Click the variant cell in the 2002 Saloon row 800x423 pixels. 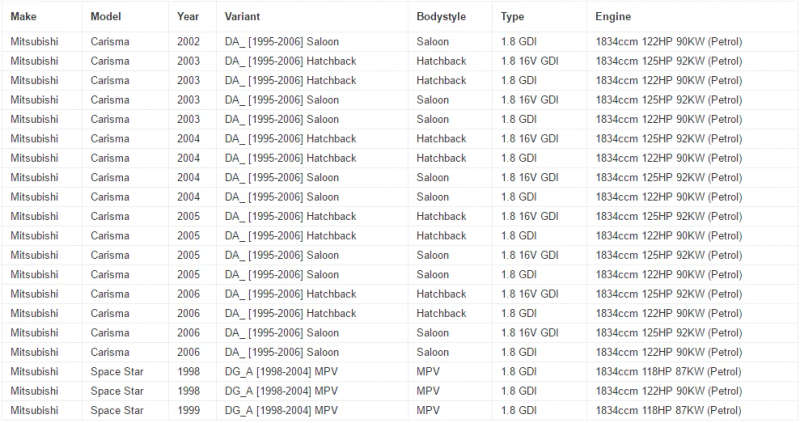point(282,41)
